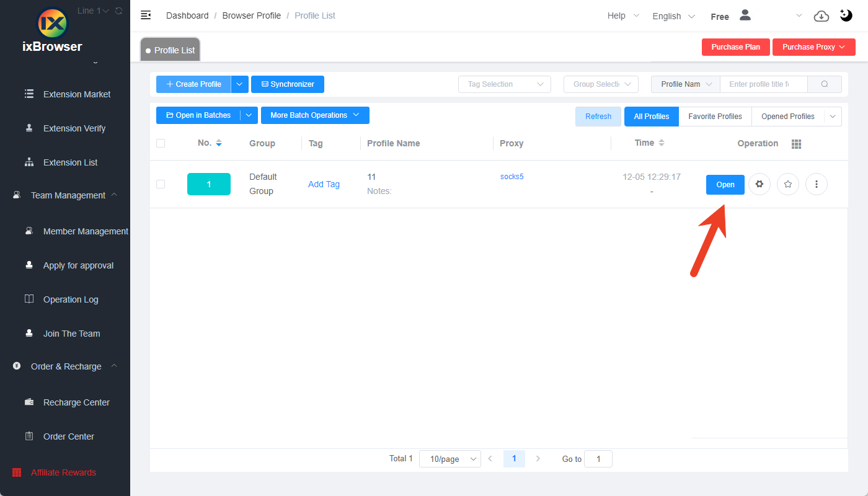Click the search magnifier icon

824,84
